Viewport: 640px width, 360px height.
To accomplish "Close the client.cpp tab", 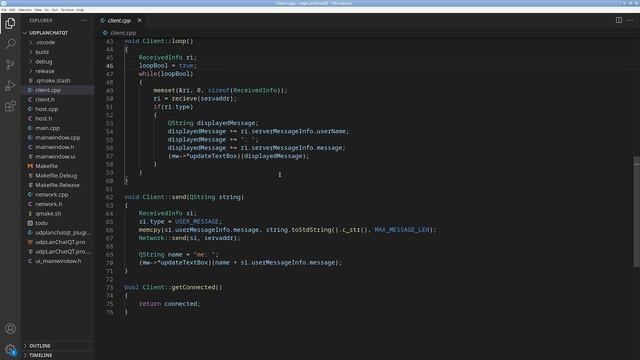I will pyautogui.click(x=140, y=20).
